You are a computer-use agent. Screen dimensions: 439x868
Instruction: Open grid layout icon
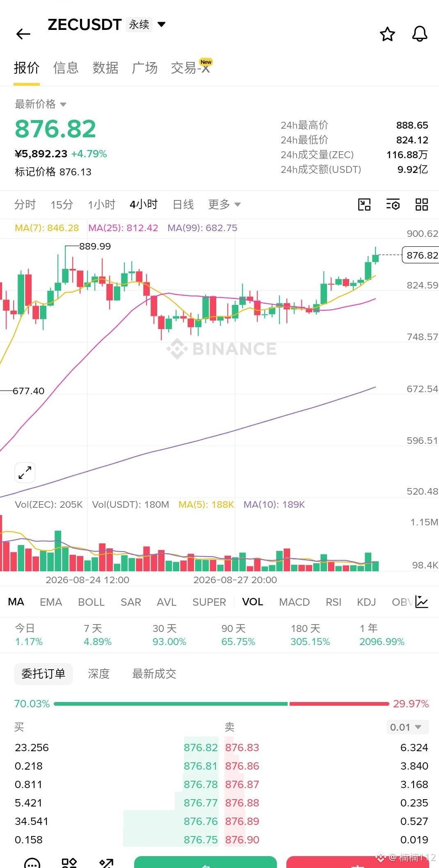(x=422, y=204)
